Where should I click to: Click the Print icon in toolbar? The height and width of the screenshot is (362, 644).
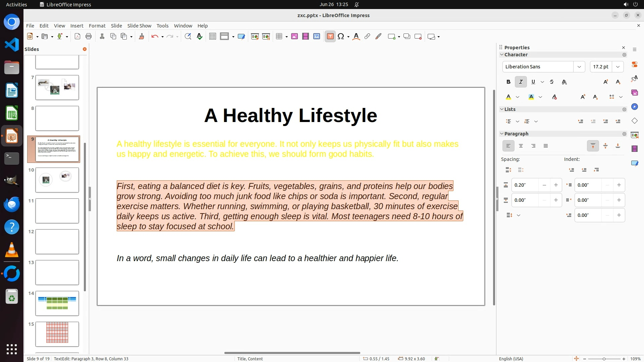pos(89,37)
